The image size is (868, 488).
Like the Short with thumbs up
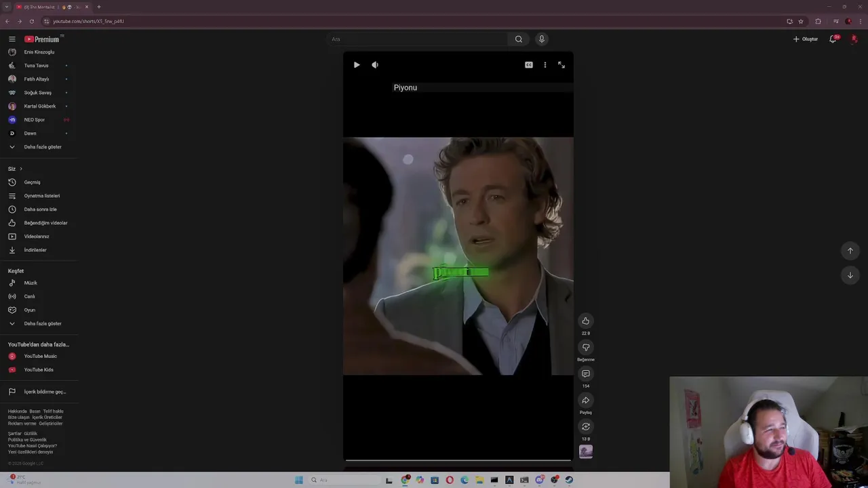point(586,321)
